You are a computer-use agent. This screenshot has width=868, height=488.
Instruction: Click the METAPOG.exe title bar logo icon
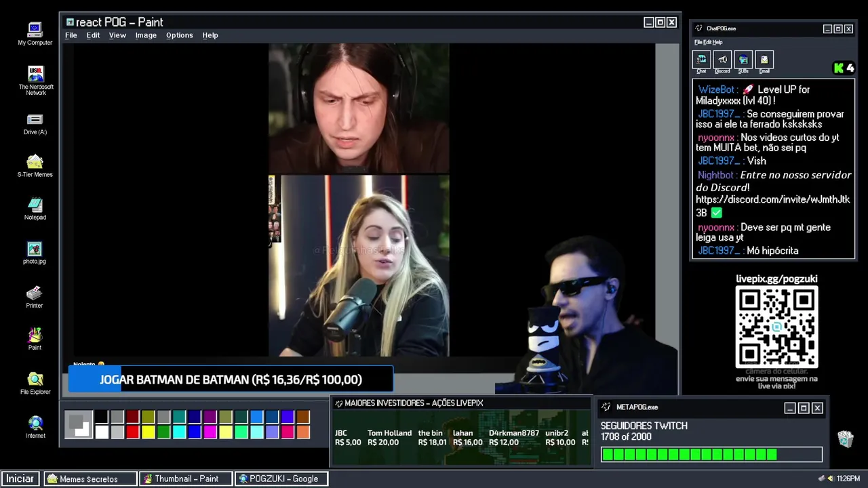pos(606,407)
